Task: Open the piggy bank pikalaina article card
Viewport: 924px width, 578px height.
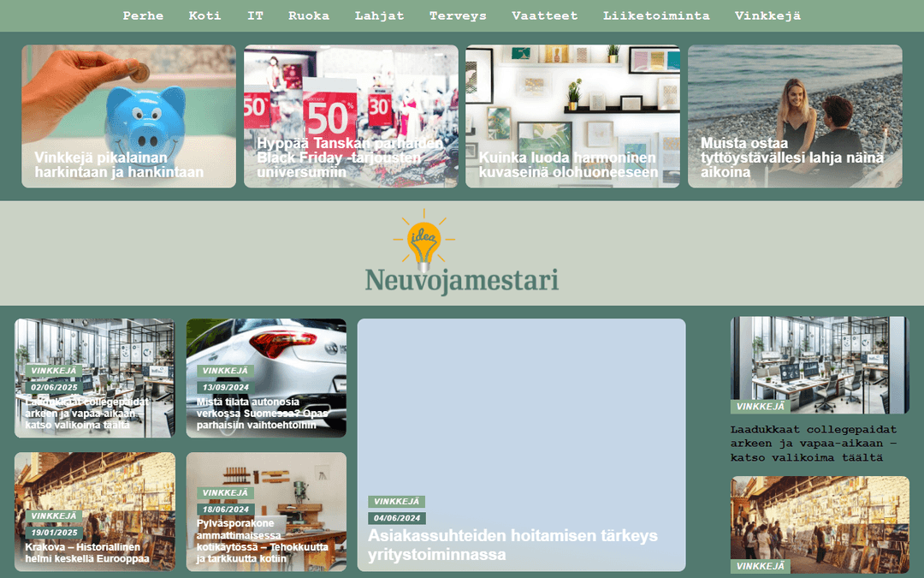Action: [x=129, y=116]
